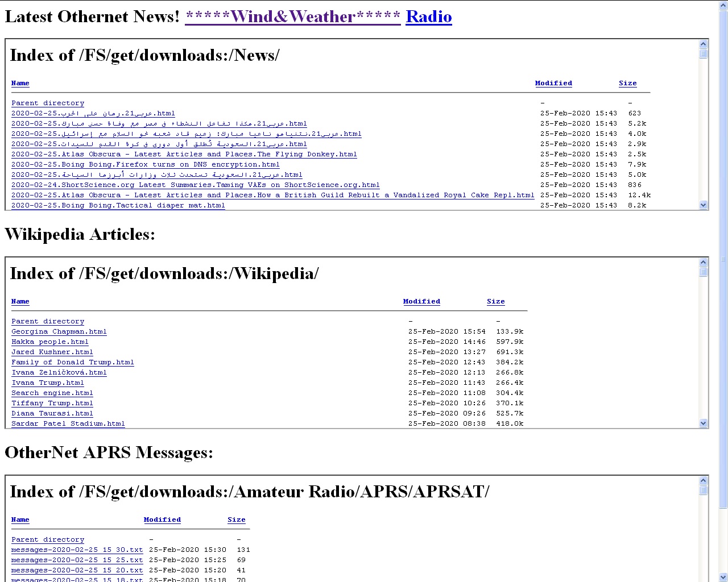This screenshot has width=728, height=582.
Task: Open messages-2020-02-25 15 30.txt file
Action: click(x=77, y=550)
